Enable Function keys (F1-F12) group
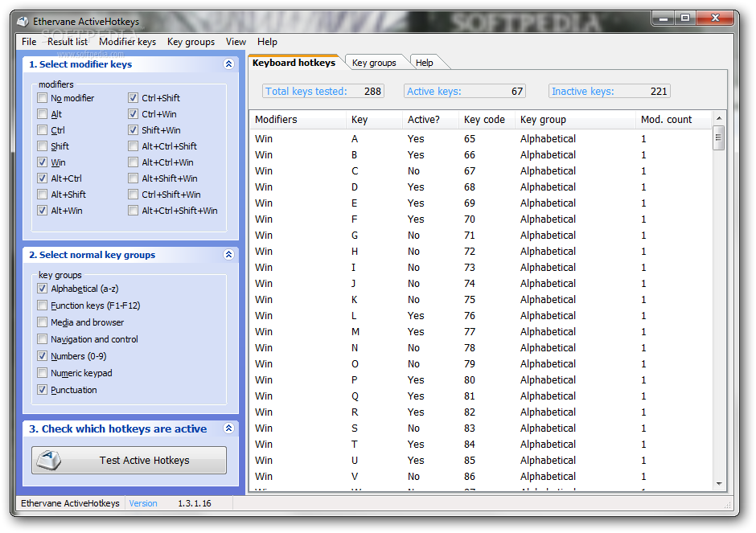Image resolution: width=756 pixels, height=533 pixels. [43, 305]
